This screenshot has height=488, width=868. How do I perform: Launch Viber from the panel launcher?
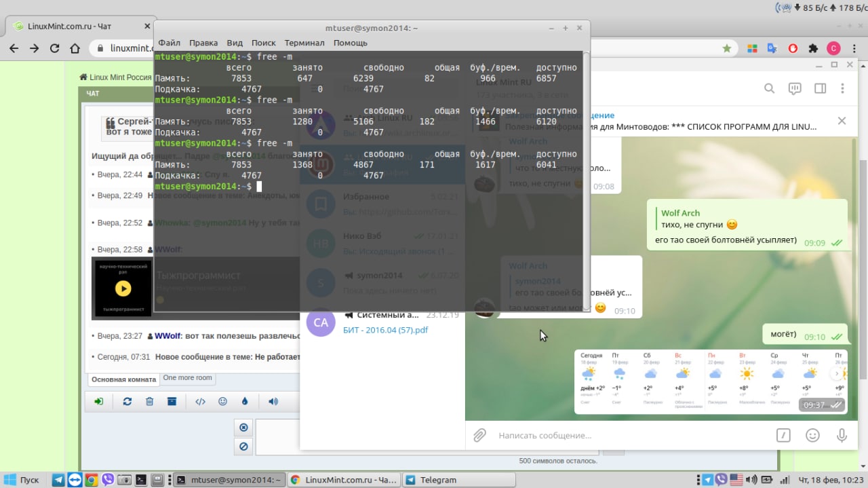click(x=107, y=480)
